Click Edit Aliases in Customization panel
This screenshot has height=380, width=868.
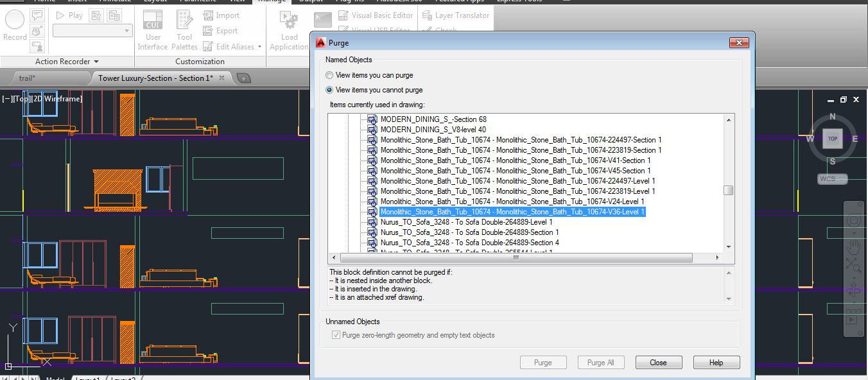pyautogui.click(x=229, y=46)
